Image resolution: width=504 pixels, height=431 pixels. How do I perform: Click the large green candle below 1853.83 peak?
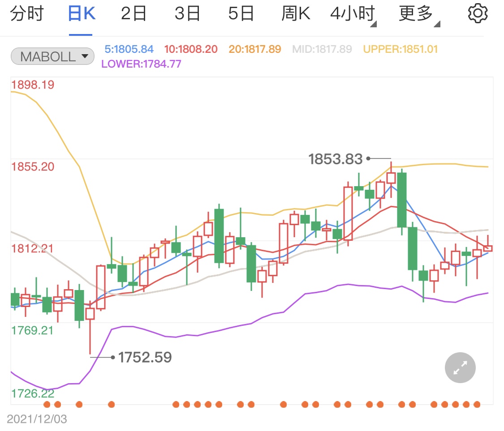[402, 200]
